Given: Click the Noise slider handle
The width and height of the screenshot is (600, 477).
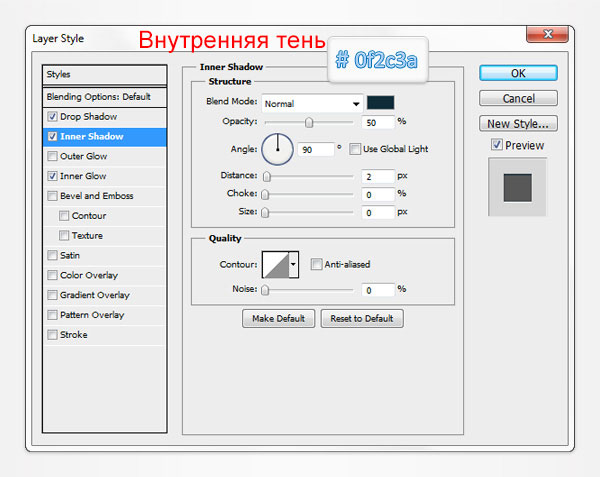Looking at the screenshot, I should point(265,290).
